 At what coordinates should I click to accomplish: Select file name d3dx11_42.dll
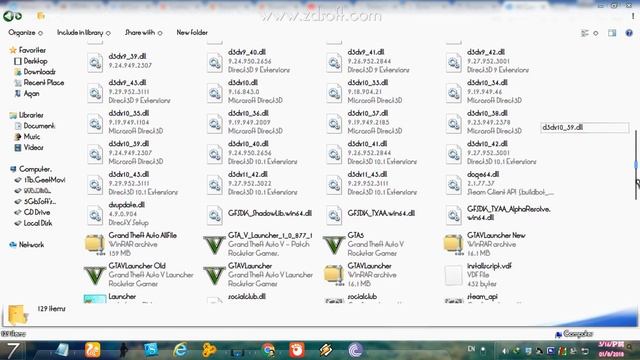click(x=248, y=174)
